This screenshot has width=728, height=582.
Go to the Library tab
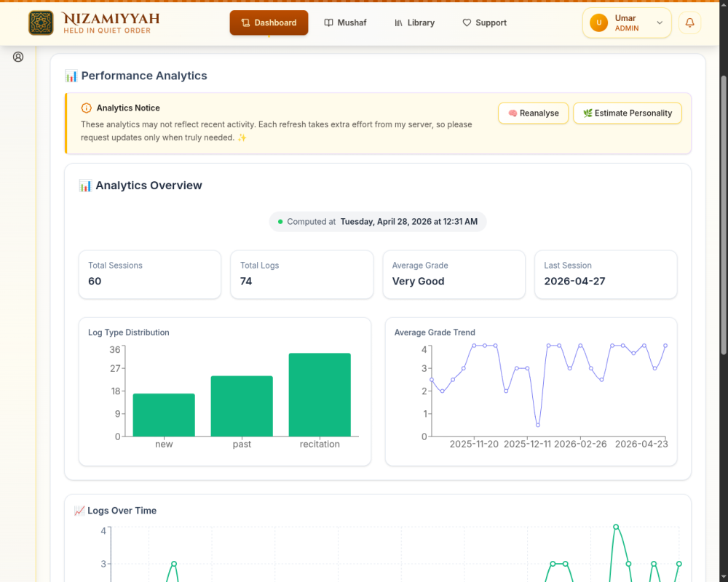point(415,23)
